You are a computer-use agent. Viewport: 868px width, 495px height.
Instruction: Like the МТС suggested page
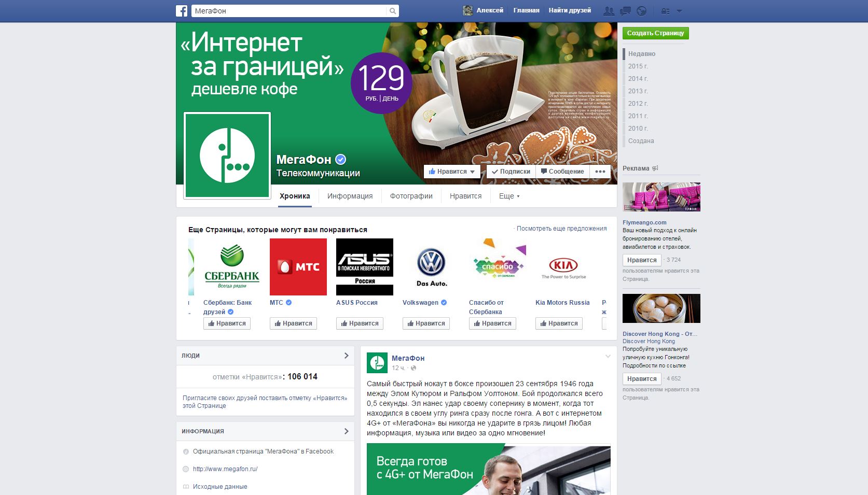pyautogui.click(x=293, y=323)
